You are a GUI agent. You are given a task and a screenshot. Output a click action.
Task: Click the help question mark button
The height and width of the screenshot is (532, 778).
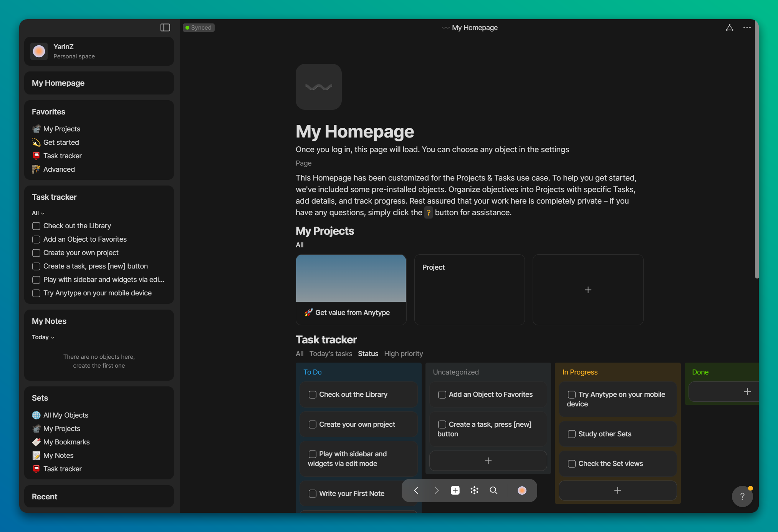point(742,496)
